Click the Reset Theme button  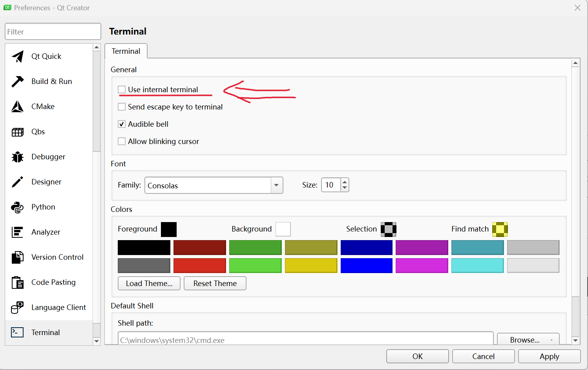[x=215, y=283]
